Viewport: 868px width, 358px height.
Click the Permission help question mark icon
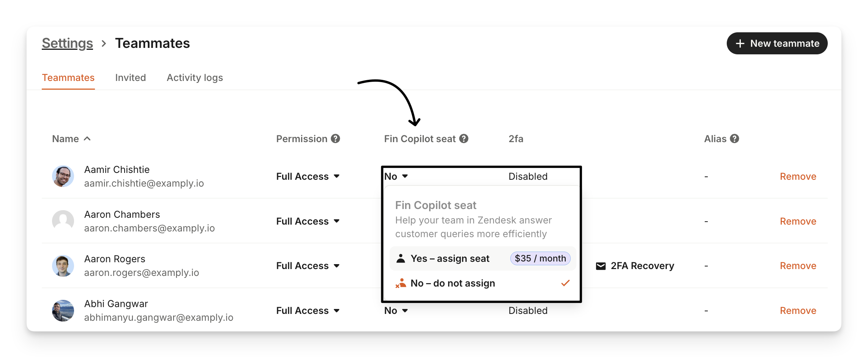[335, 139]
